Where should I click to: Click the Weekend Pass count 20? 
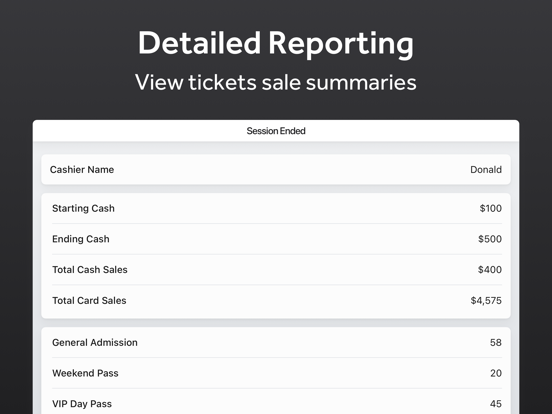click(x=496, y=373)
